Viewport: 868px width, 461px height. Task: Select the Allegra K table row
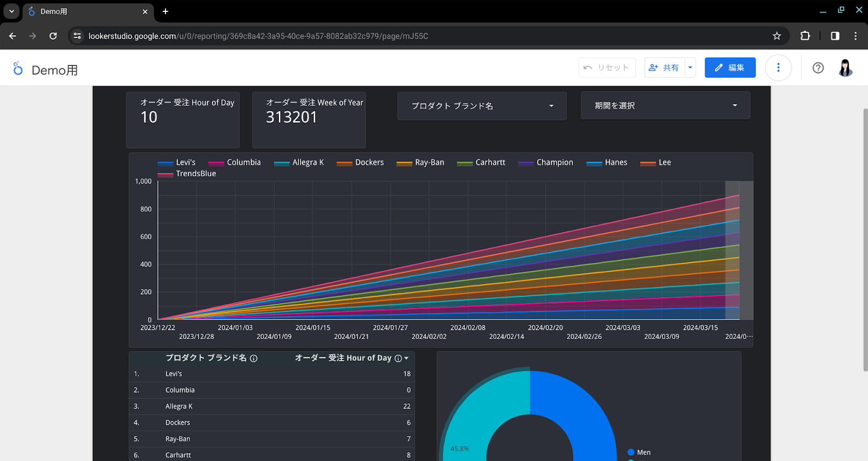[271, 406]
